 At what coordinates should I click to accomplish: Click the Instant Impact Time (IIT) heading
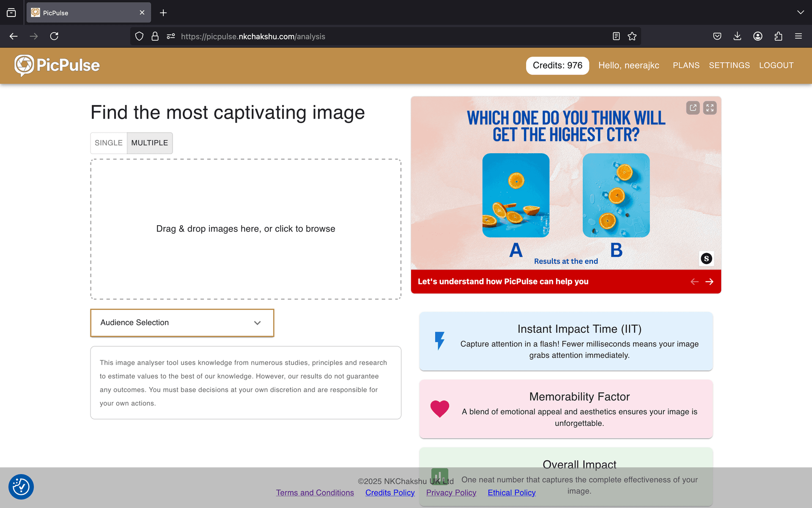579,329
